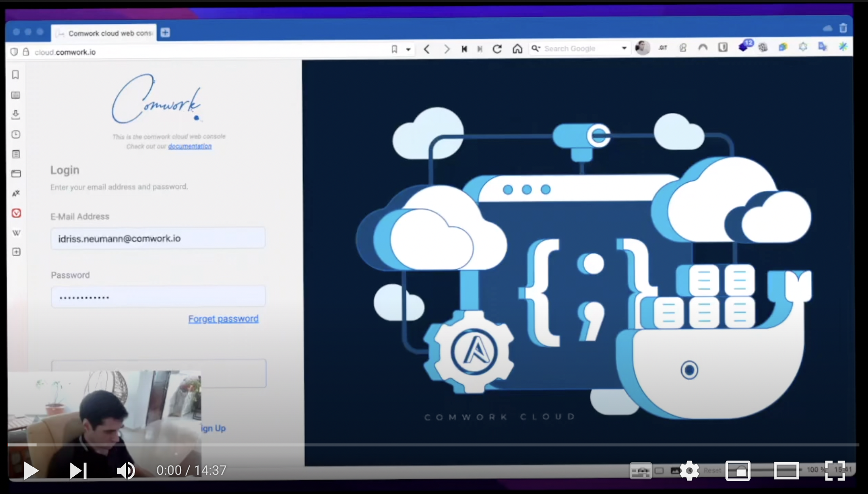Screen dimensions: 868x494
Task: Click the cloud sync status icon
Action: point(828,28)
